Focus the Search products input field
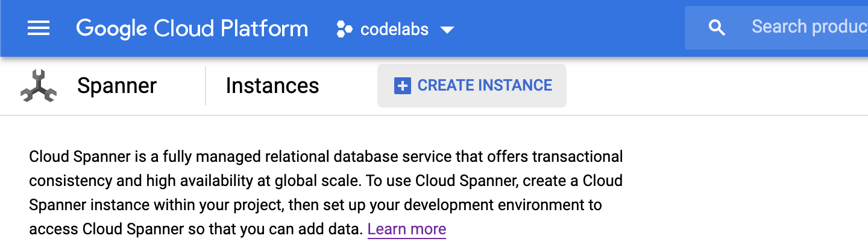Screen dimensions: 868x250 [x=808, y=27]
